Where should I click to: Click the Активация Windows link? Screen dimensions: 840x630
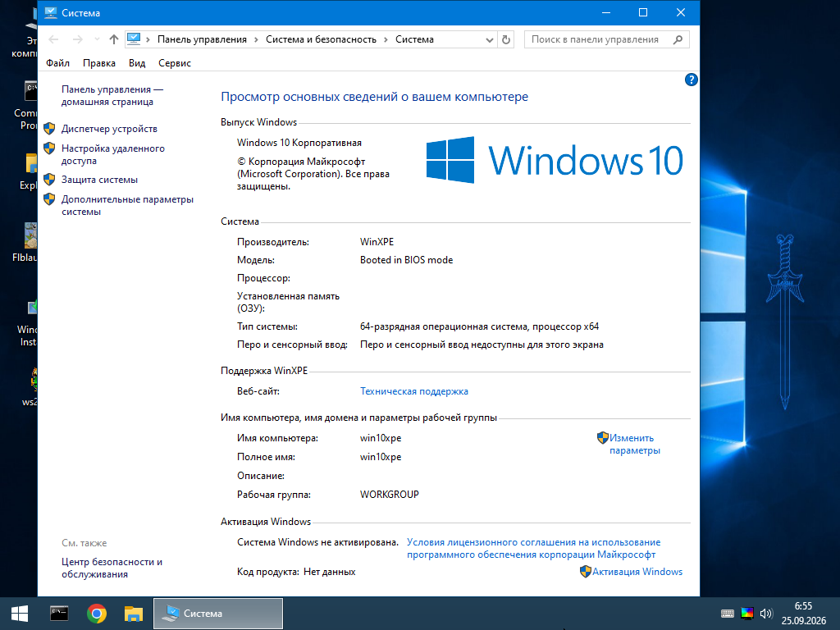click(x=637, y=572)
